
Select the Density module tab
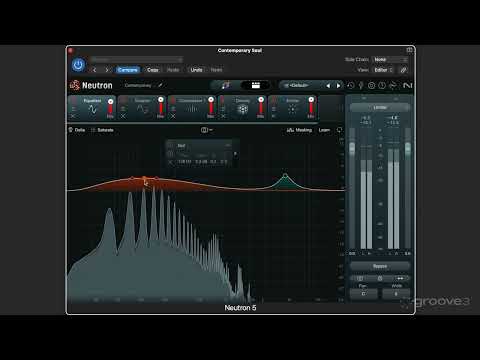pos(242,107)
